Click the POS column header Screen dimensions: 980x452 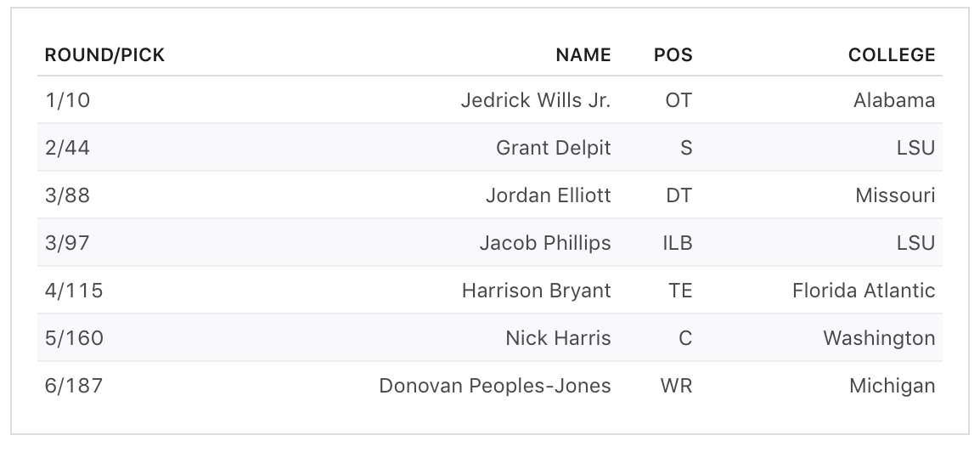(x=673, y=56)
